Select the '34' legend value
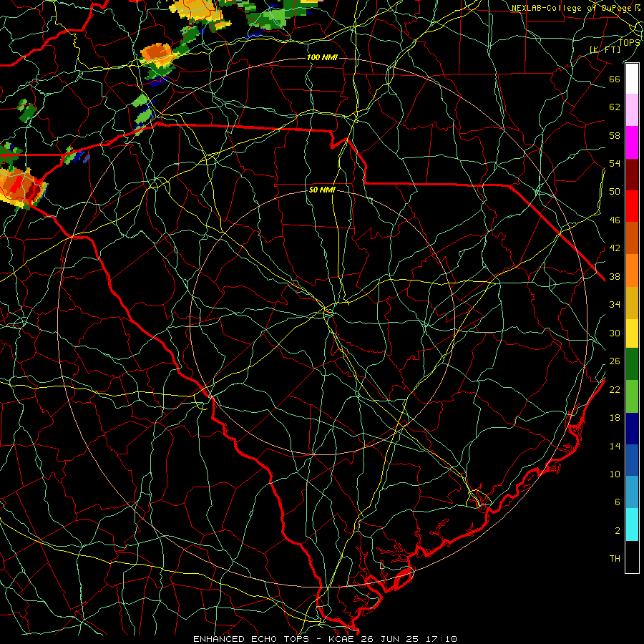Image resolution: width=644 pixels, height=644 pixels. 615,305
